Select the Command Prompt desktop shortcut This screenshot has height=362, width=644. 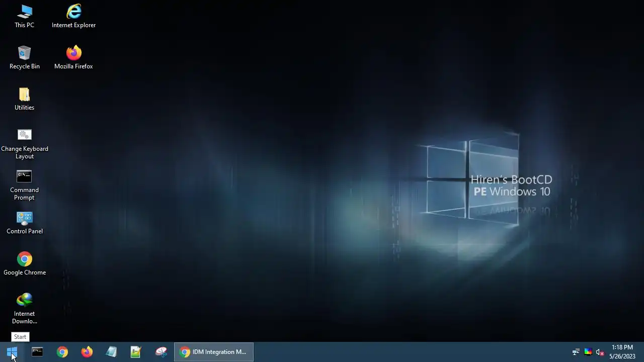point(24,185)
